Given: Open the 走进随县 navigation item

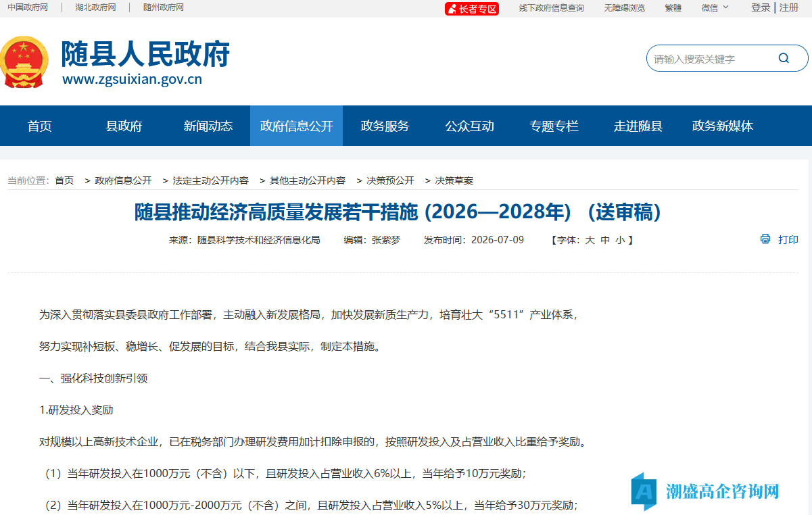Looking at the screenshot, I should pyautogui.click(x=638, y=126).
